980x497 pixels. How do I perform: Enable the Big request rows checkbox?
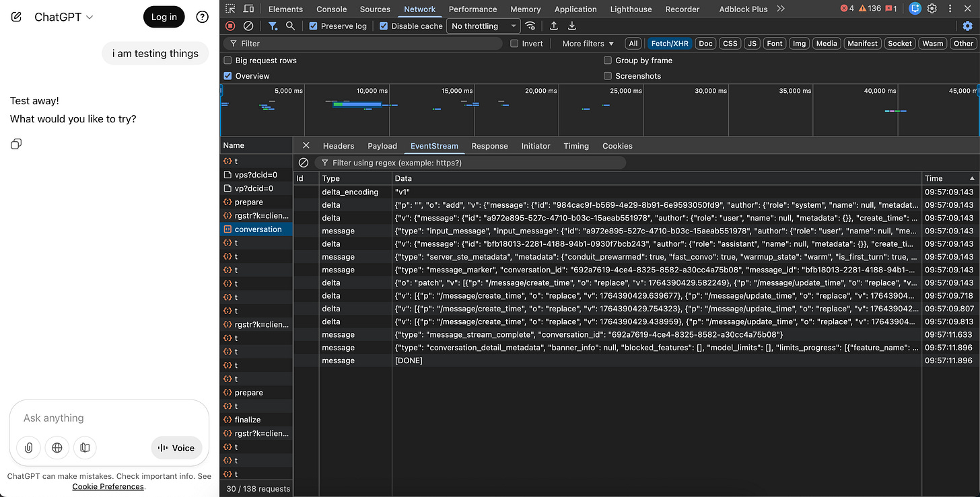228,61
